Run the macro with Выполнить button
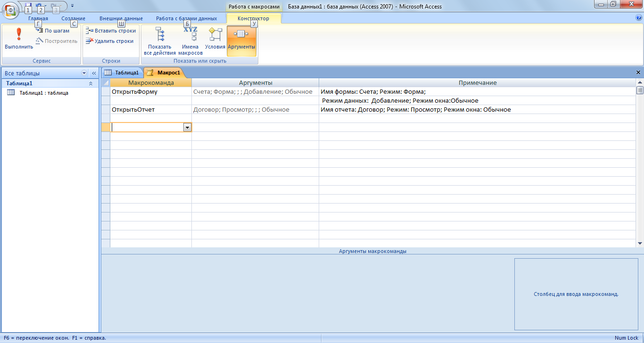Image resolution: width=644 pixels, height=343 pixels. (x=19, y=39)
